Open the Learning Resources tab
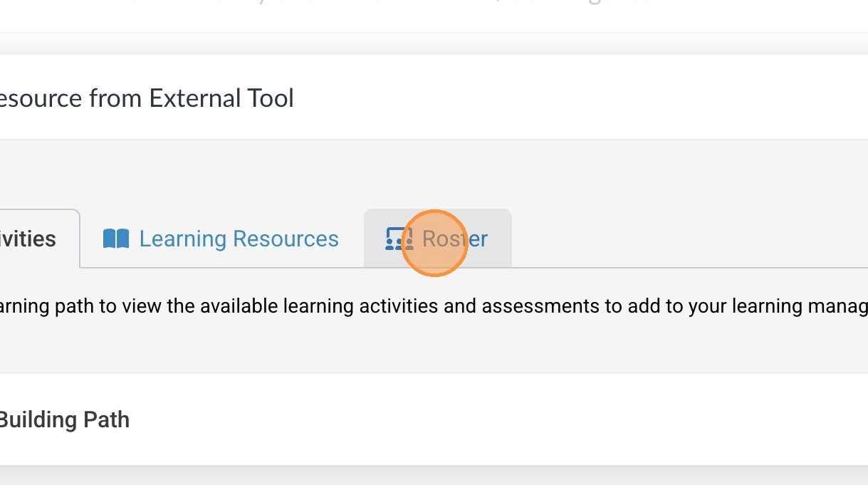 (222, 239)
